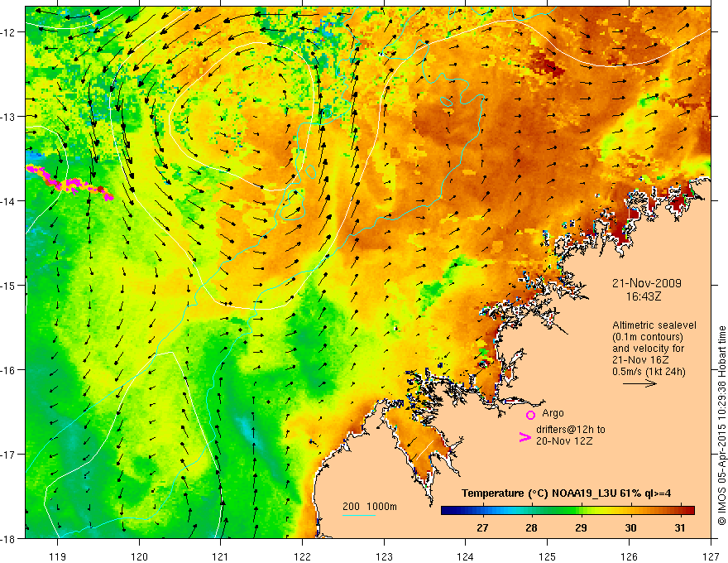
Task: Click the time text 16:43Z
Action: (x=644, y=296)
